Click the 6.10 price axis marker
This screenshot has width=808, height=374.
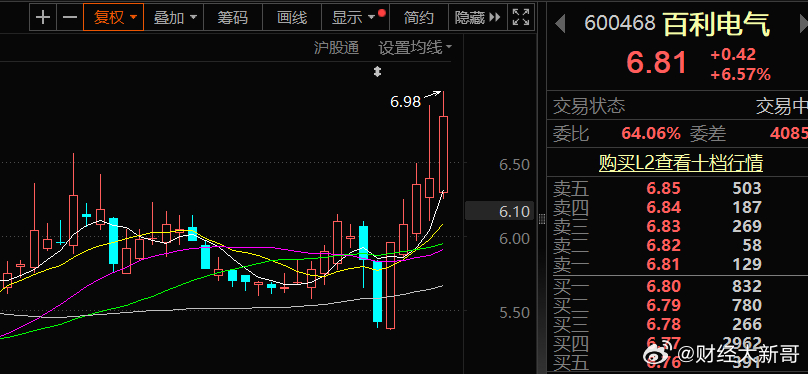tap(499, 211)
